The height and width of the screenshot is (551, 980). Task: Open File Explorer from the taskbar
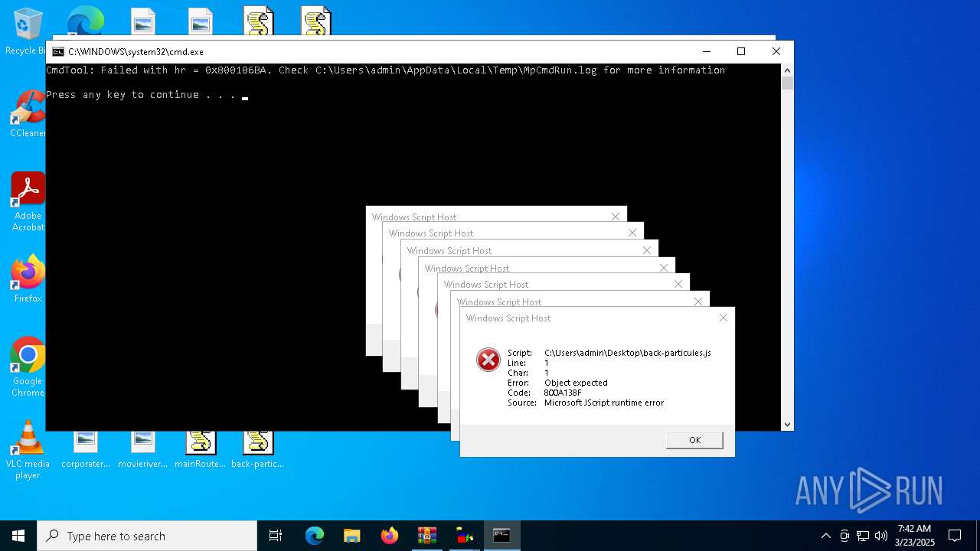click(x=351, y=536)
